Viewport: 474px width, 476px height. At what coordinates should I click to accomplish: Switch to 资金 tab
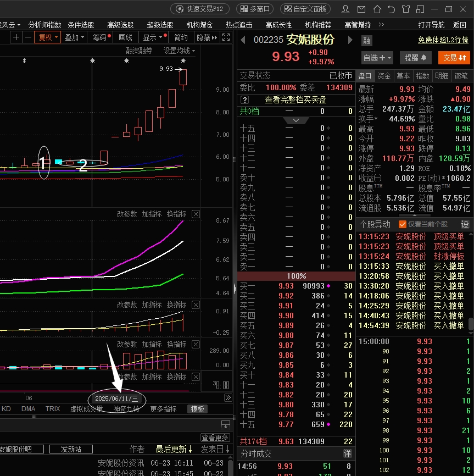coord(384,76)
